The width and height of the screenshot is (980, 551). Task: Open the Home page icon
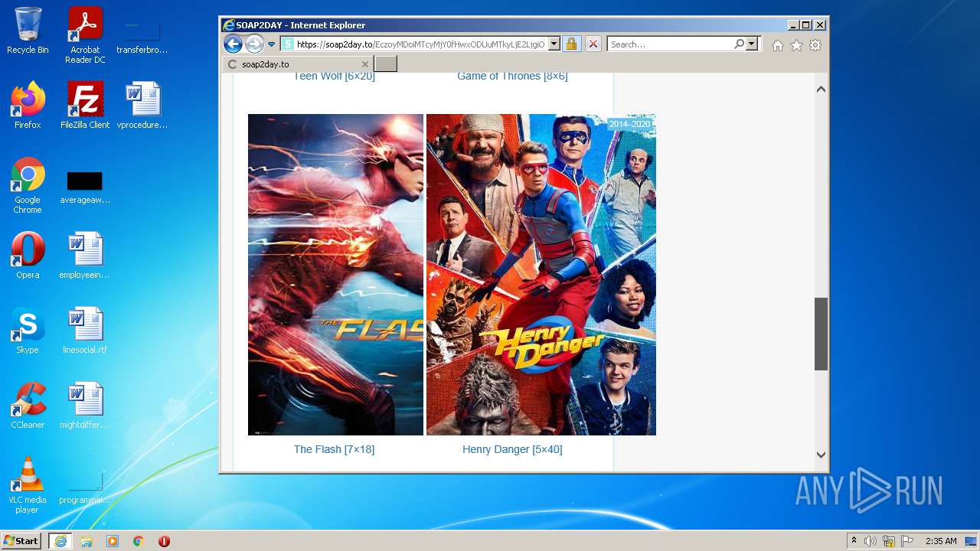(x=778, y=45)
